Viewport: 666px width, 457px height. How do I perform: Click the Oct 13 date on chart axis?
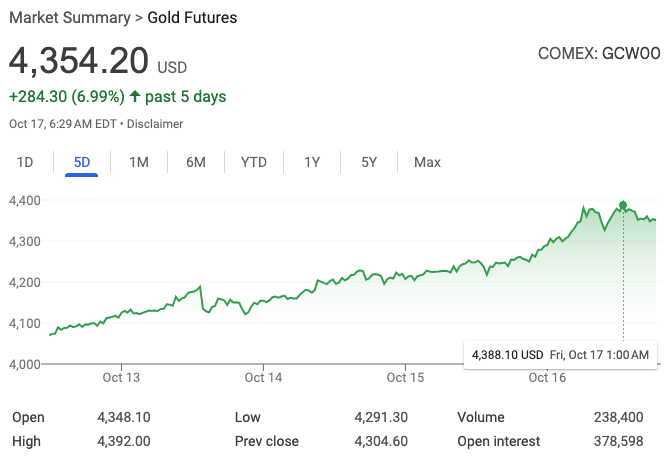(x=121, y=377)
